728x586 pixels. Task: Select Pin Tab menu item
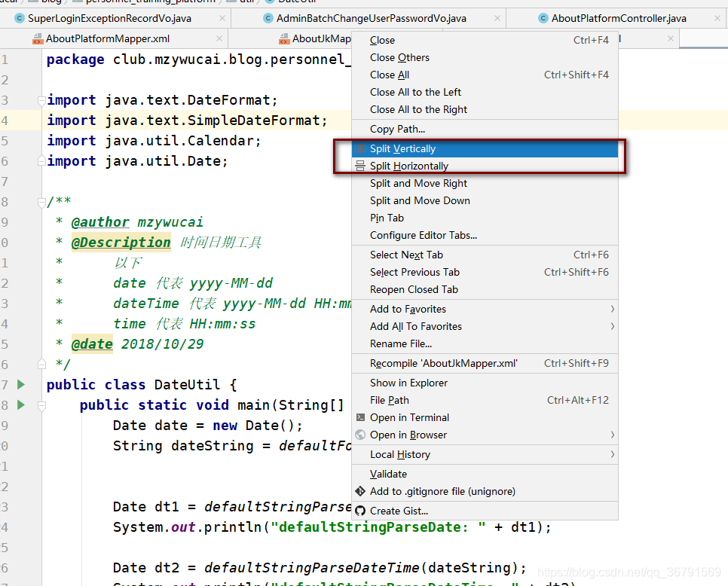coord(485,218)
